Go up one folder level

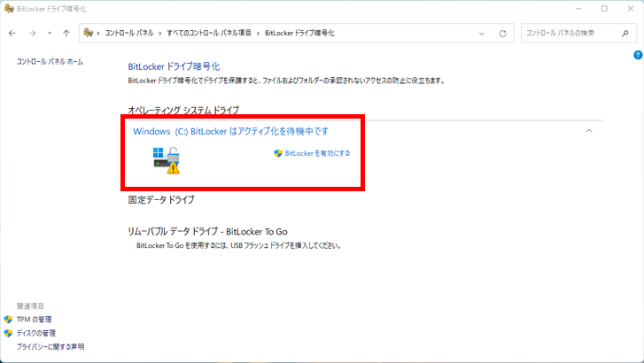point(66,34)
